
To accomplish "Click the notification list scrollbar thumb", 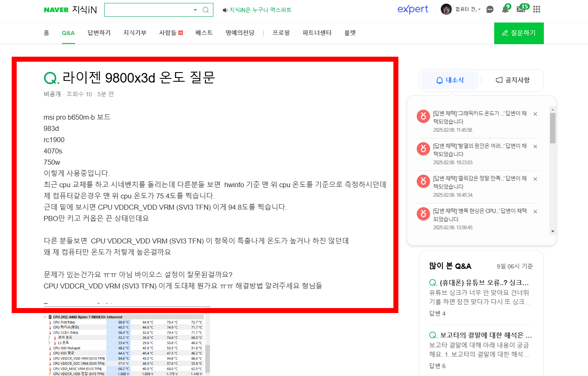I will coord(553,128).
